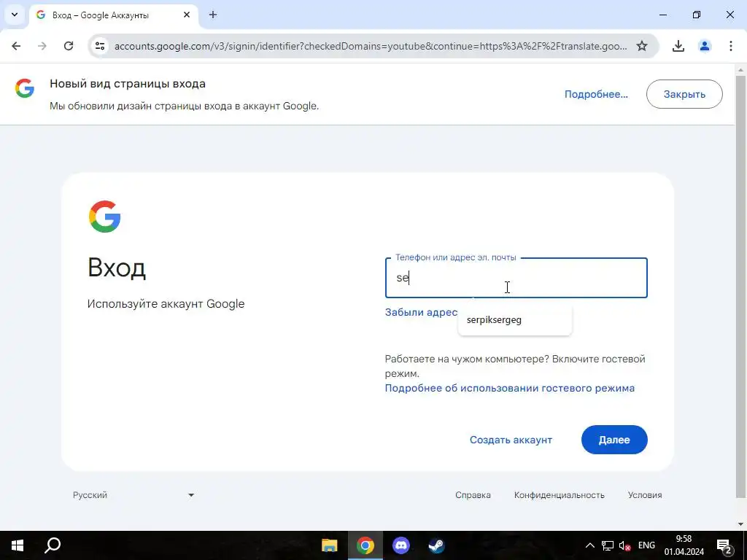The width and height of the screenshot is (747, 560).
Task: Click 'Забыли адрес' link
Action: click(421, 312)
